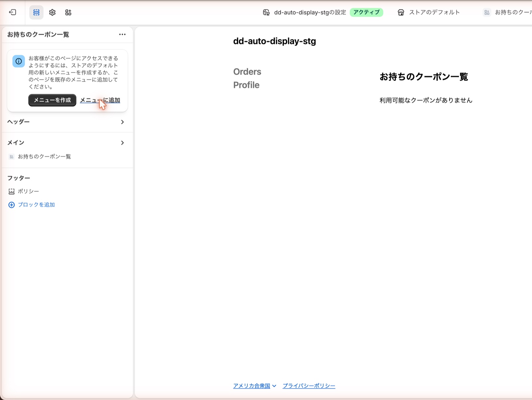Click the メニューを作成 button
This screenshot has width=532, height=400.
tap(52, 100)
